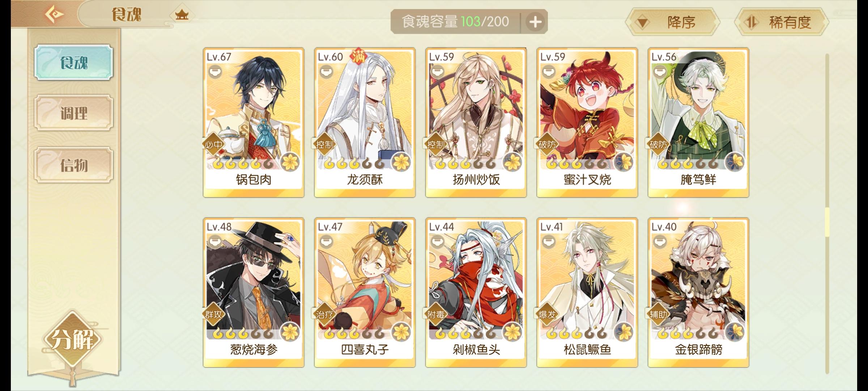Image resolution: width=868 pixels, height=391 pixels.
Task: Open the 信物 tab
Action: [x=74, y=165]
